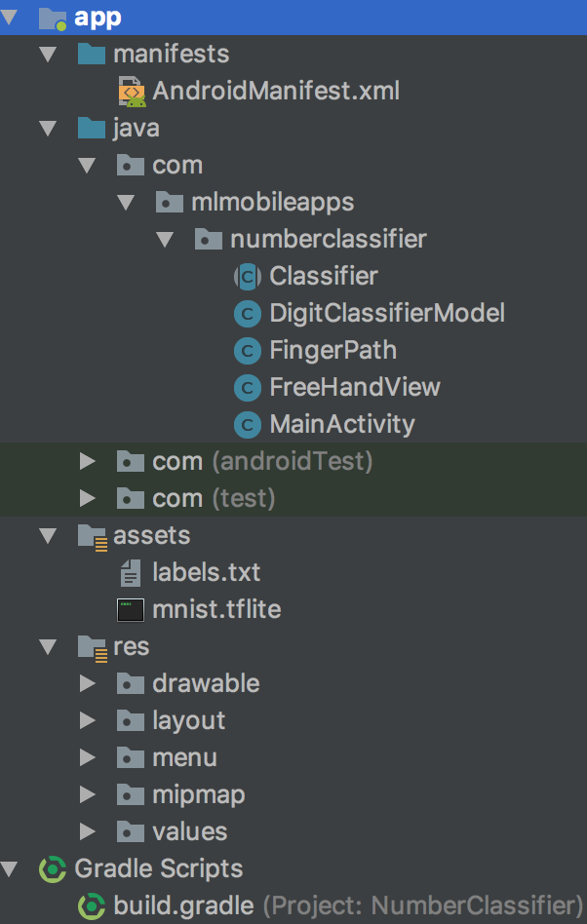
Task: Select the mlmobileapps package
Action: click(x=272, y=203)
